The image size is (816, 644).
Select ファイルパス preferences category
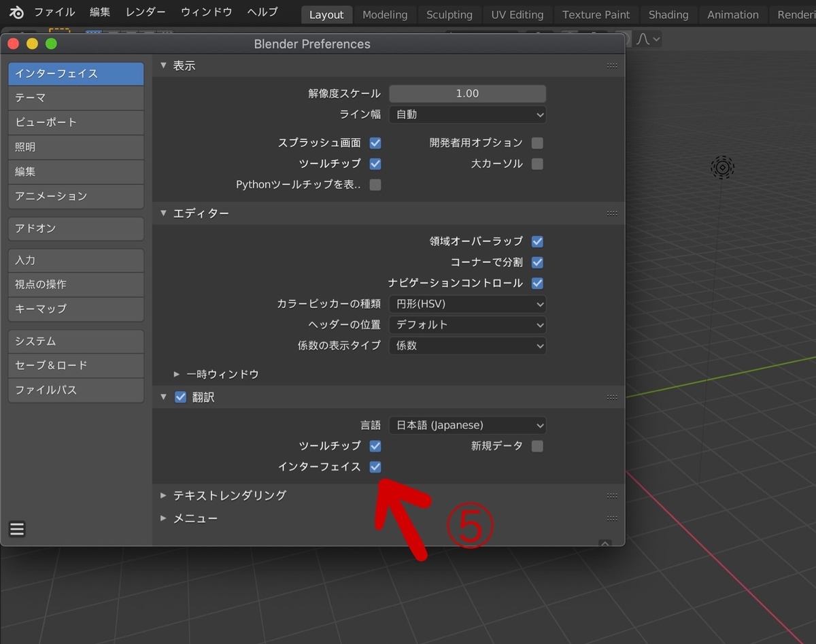(x=76, y=390)
